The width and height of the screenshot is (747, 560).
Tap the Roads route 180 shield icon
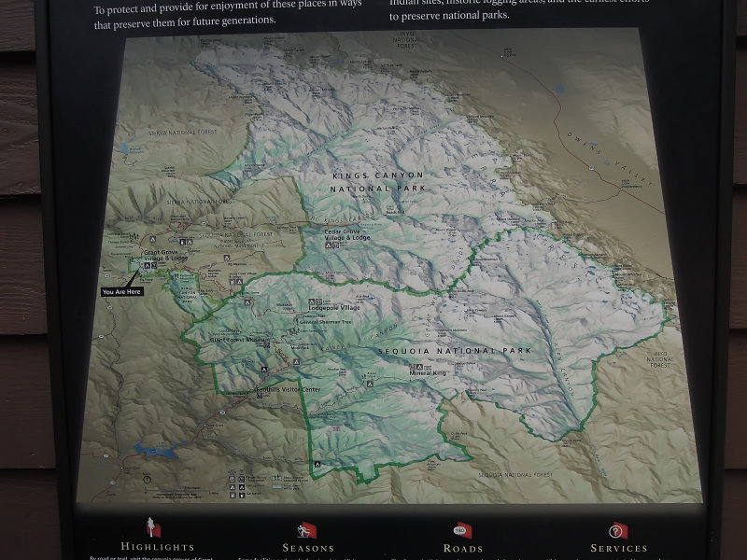tap(462, 530)
